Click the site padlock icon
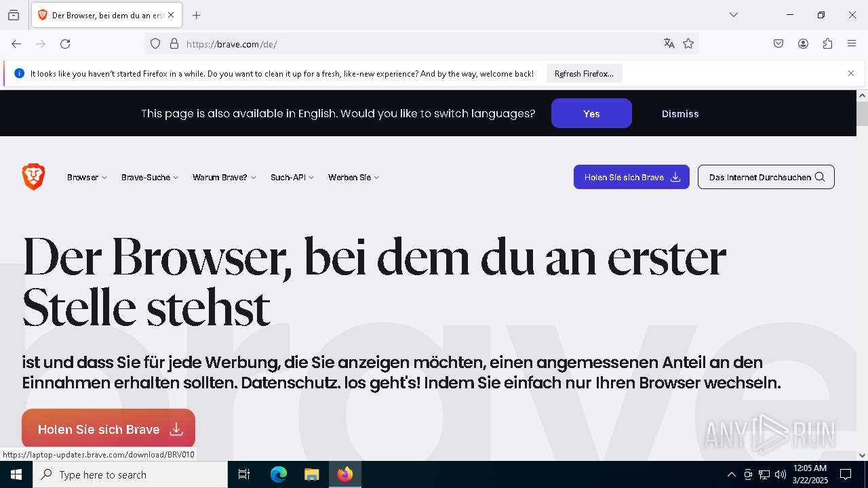This screenshot has height=488, width=868. 174,44
